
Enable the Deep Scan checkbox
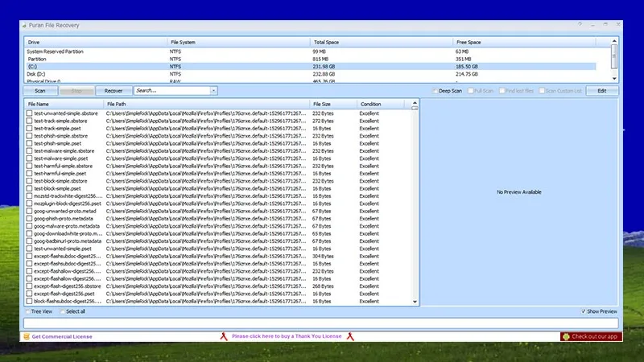click(435, 91)
